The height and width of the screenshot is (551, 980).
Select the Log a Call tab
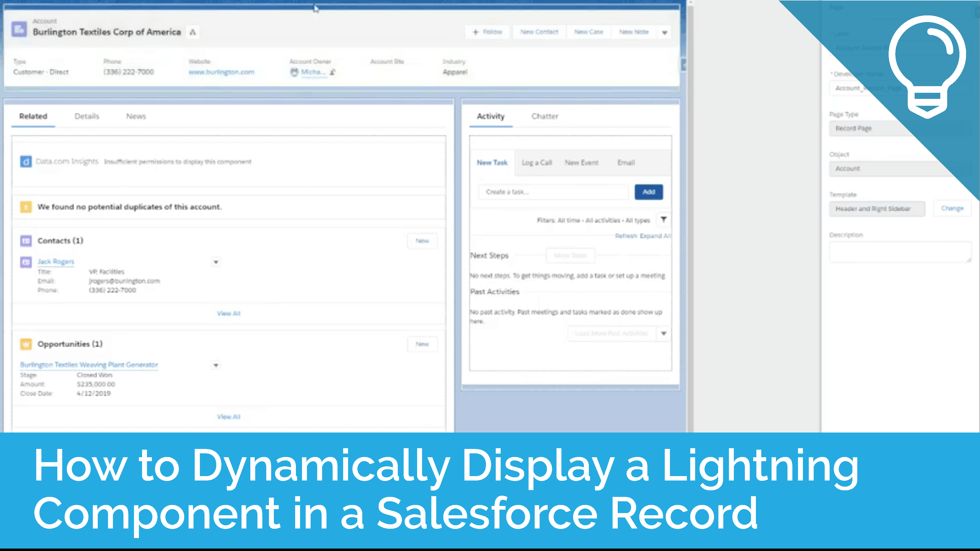click(x=537, y=163)
